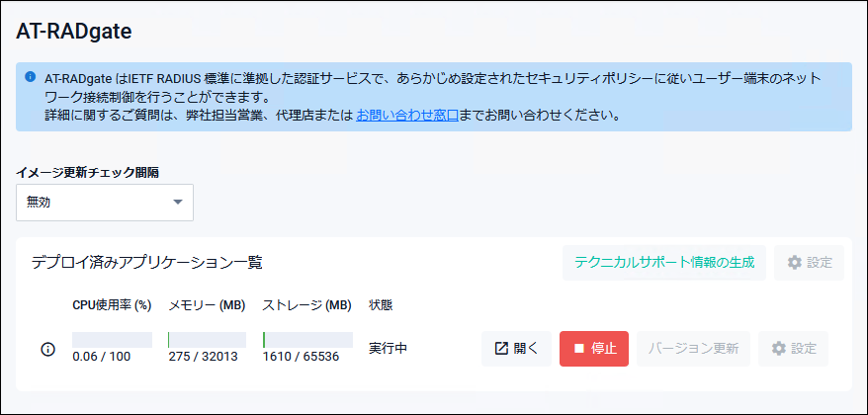Click the 状態 column header

[x=381, y=305]
